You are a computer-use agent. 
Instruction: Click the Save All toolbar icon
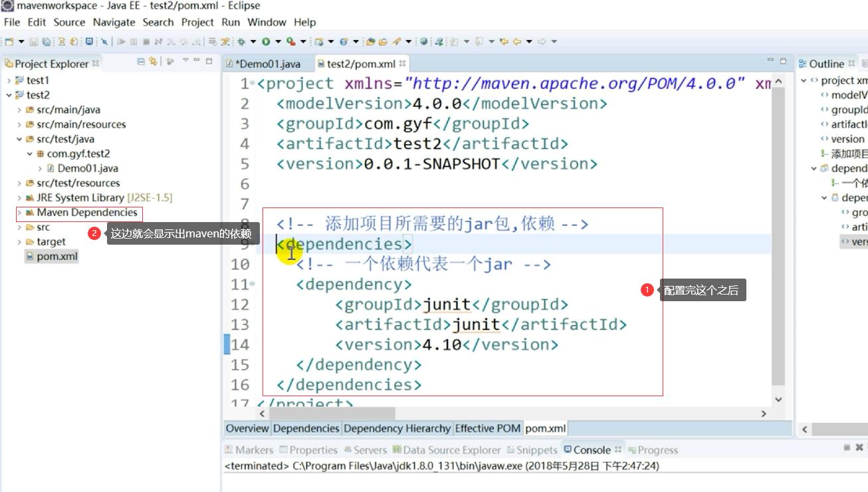tap(47, 41)
